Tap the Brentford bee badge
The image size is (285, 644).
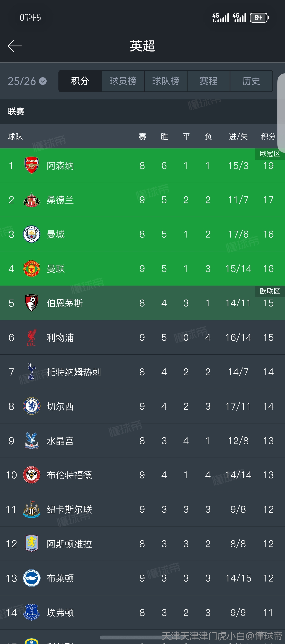(31, 475)
